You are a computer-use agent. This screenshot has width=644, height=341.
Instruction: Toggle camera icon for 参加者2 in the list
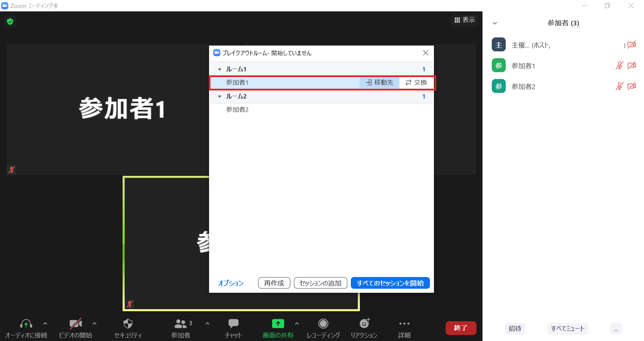point(632,86)
